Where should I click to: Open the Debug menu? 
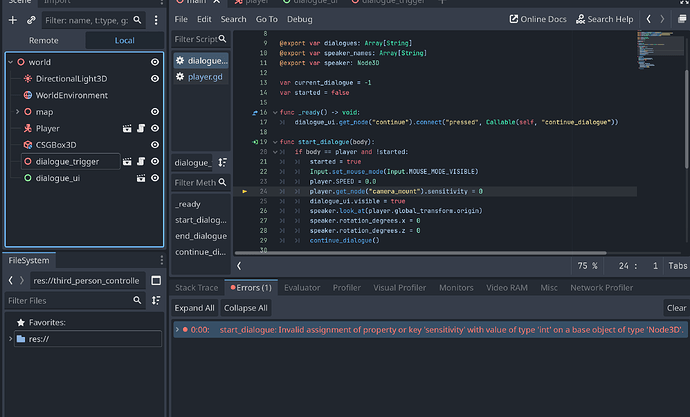pyautogui.click(x=299, y=19)
